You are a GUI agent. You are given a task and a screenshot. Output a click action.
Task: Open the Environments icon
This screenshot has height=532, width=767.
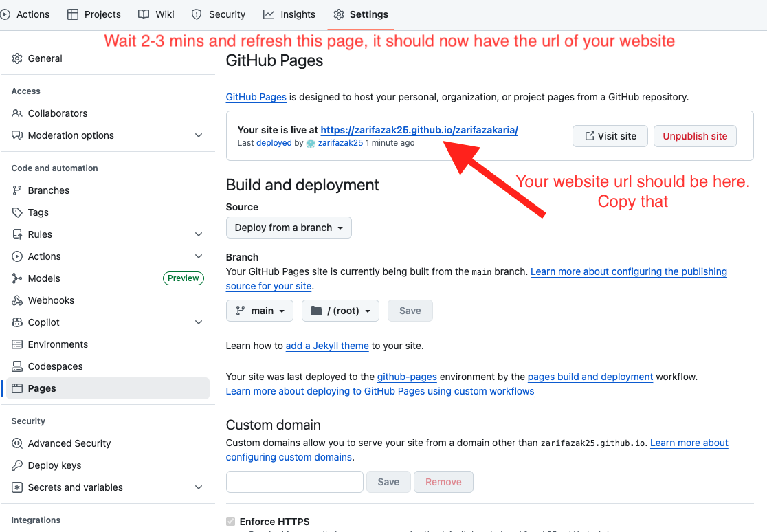pyautogui.click(x=16, y=344)
